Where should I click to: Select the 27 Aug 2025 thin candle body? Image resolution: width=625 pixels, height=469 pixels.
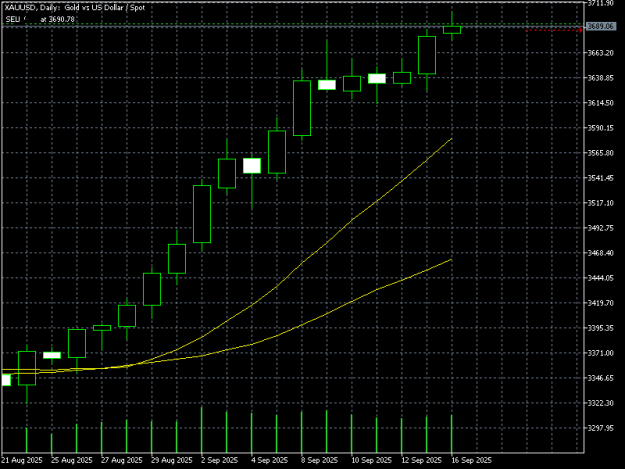click(102, 328)
